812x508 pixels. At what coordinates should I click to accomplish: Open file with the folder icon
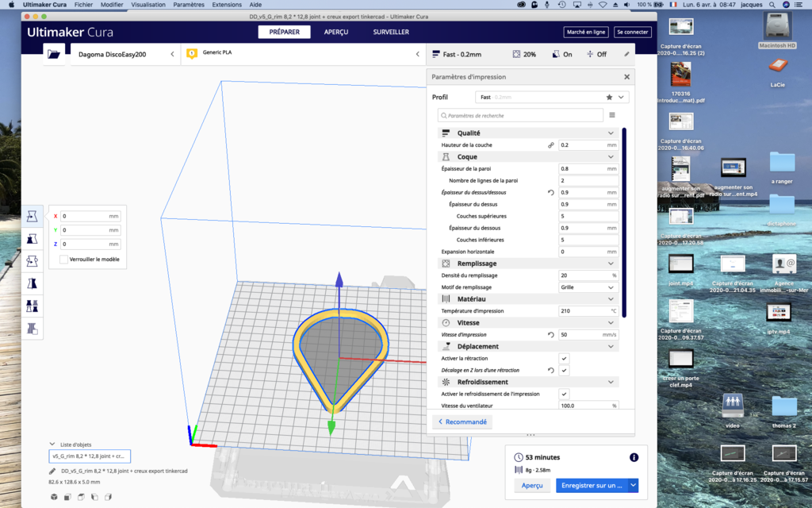tap(54, 54)
